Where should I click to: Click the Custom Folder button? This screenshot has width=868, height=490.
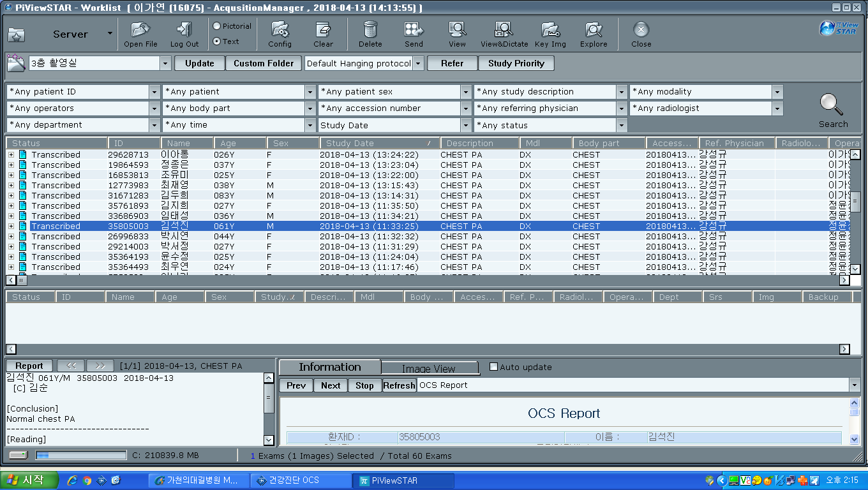click(264, 63)
